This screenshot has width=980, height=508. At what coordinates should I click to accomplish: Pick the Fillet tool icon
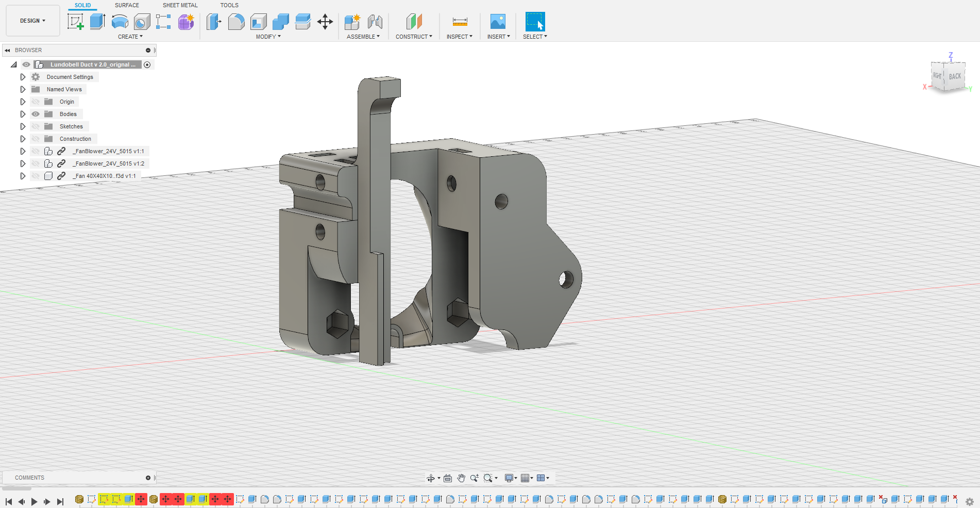coord(236,22)
